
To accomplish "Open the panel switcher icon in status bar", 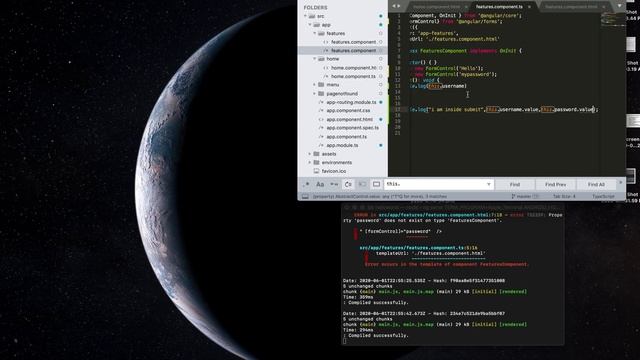I will pos(305,196).
